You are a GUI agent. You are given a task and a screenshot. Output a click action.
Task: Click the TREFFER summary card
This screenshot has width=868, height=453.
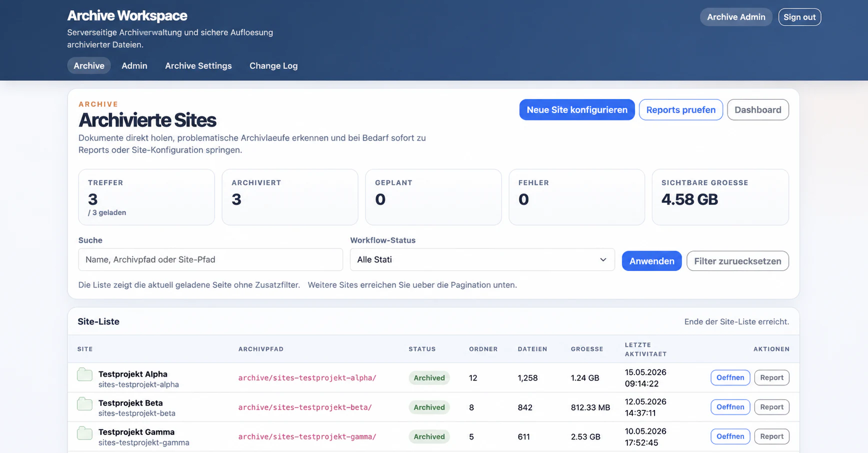tap(146, 197)
